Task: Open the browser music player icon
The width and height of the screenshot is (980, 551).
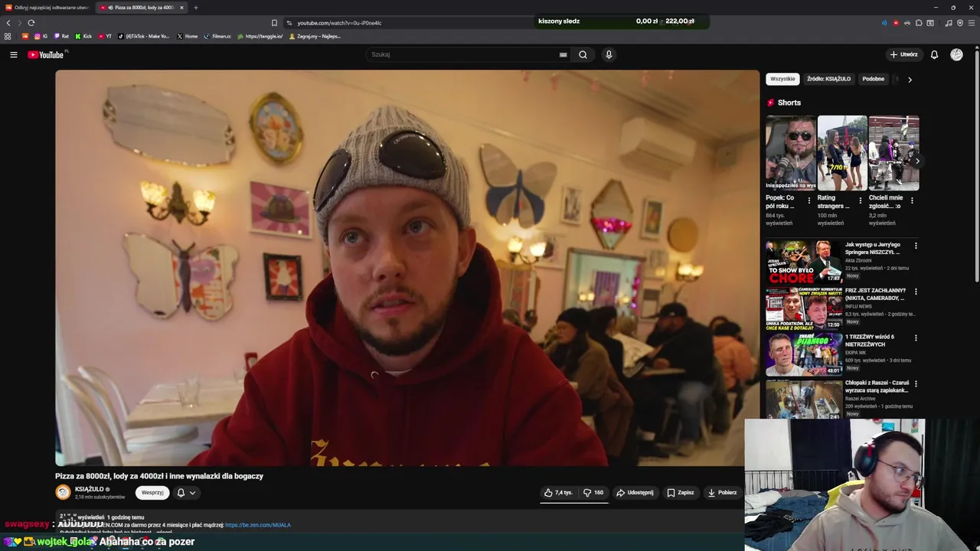Action: coord(949,23)
